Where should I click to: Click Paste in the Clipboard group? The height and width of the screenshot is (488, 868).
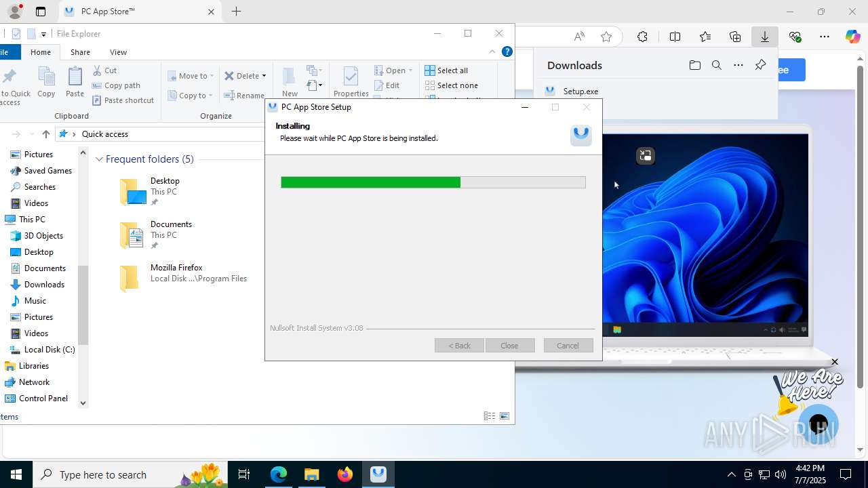click(x=75, y=82)
